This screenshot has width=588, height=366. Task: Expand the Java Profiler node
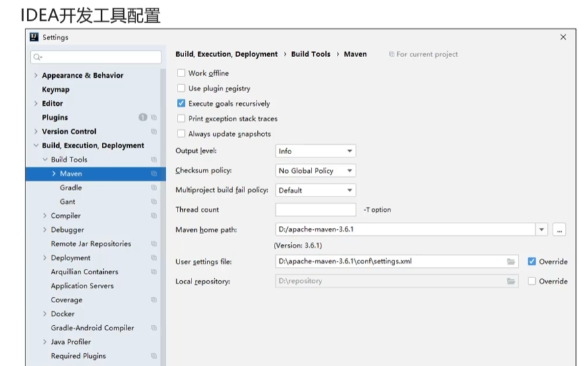[x=45, y=342]
